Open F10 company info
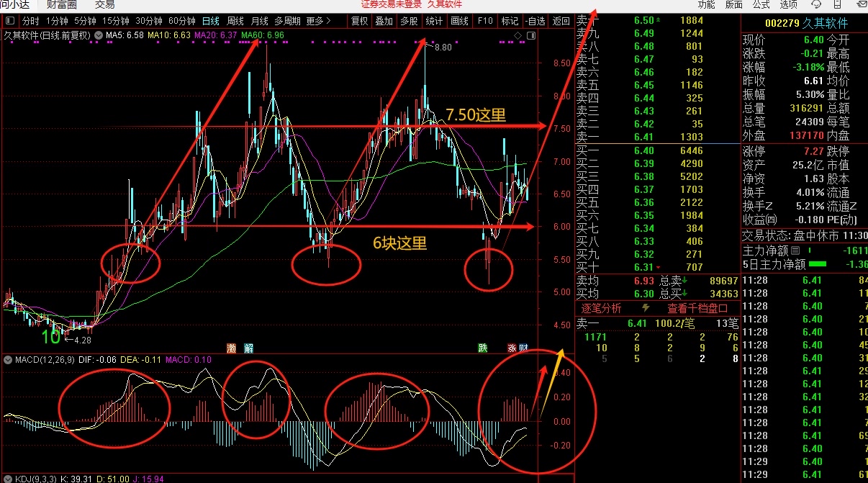Viewport: 868px width, 483px height. [x=485, y=21]
